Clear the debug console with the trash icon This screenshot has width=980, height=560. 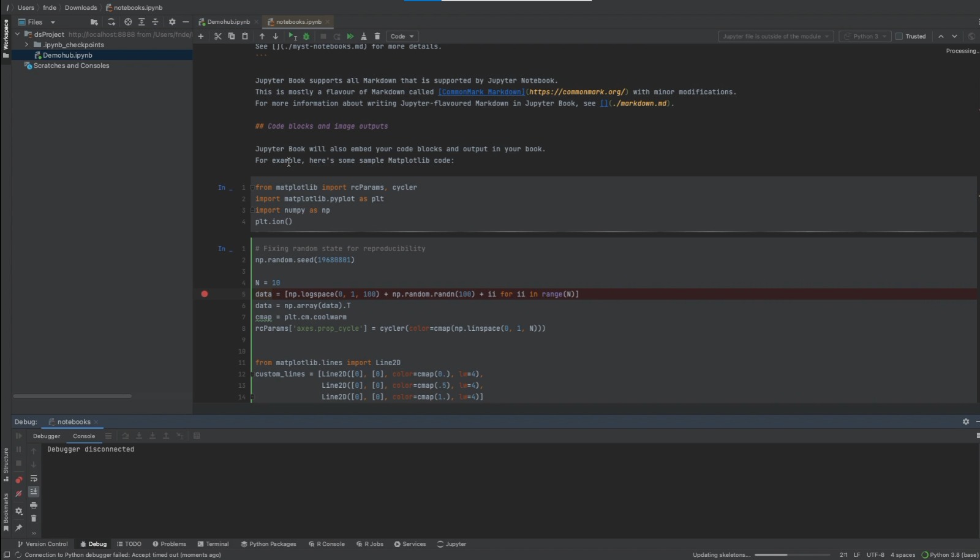(x=34, y=518)
